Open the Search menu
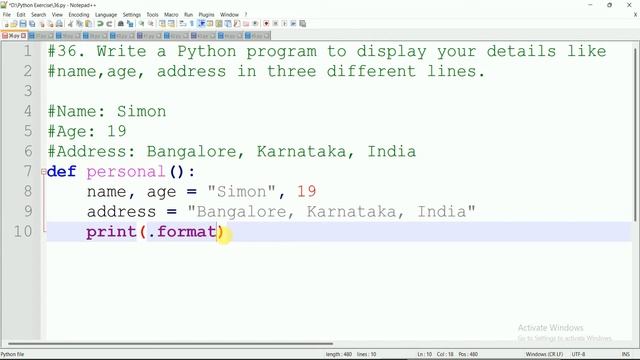 coord(38,14)
